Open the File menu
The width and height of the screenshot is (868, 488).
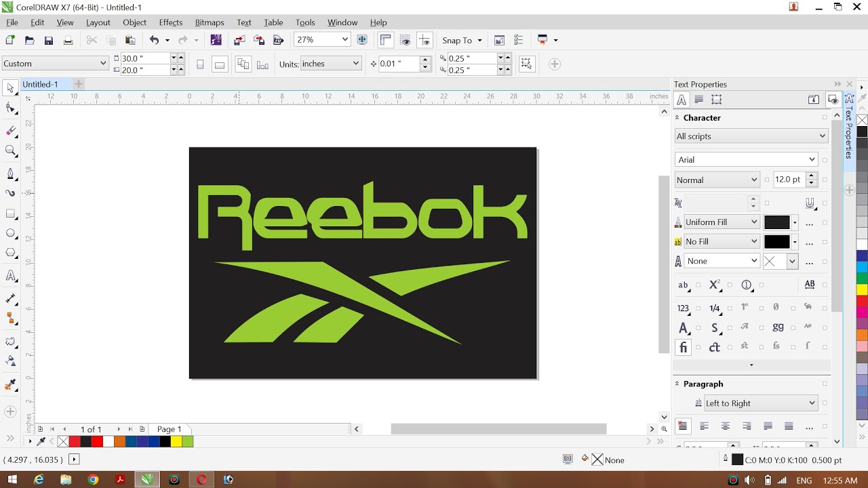[x=12, y=22]
